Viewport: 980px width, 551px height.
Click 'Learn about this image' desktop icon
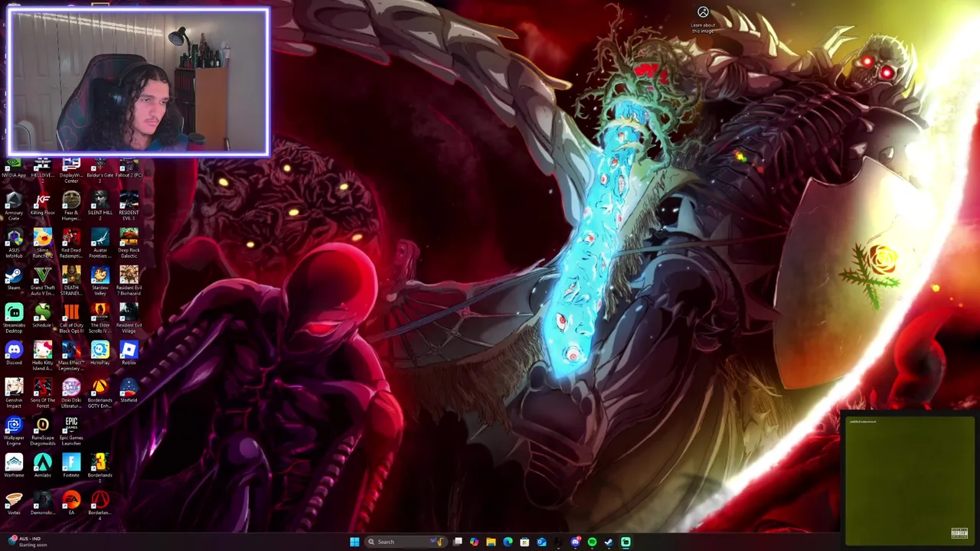pos(703,20)
